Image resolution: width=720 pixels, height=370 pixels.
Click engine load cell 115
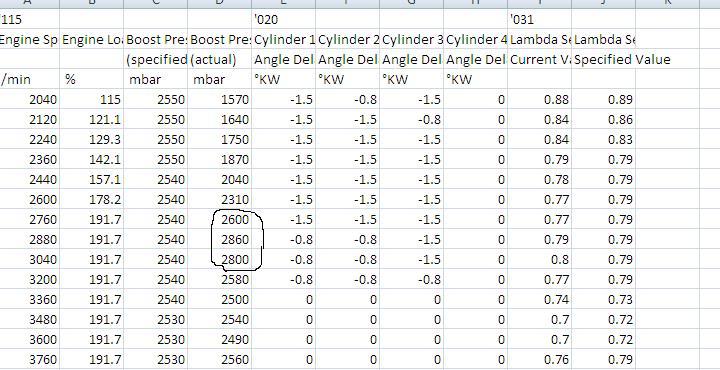tap(91, 100)
